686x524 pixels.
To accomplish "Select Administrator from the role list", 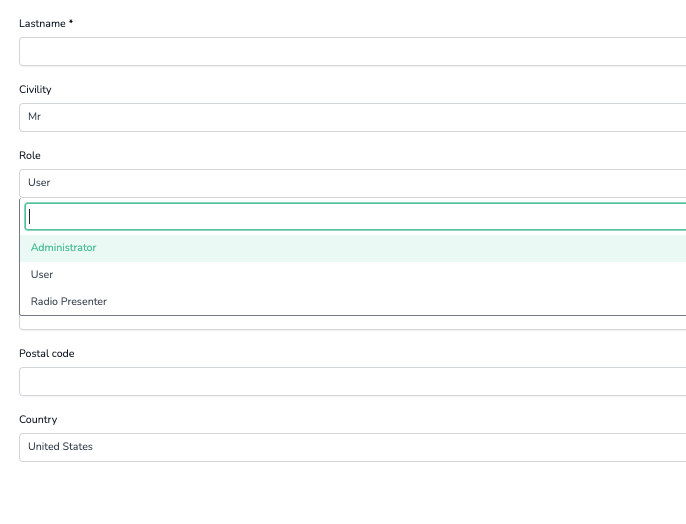I will point(354,248).
